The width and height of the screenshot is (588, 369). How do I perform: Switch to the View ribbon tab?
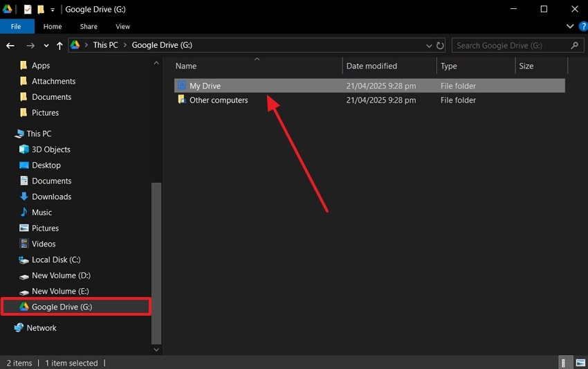122,26
